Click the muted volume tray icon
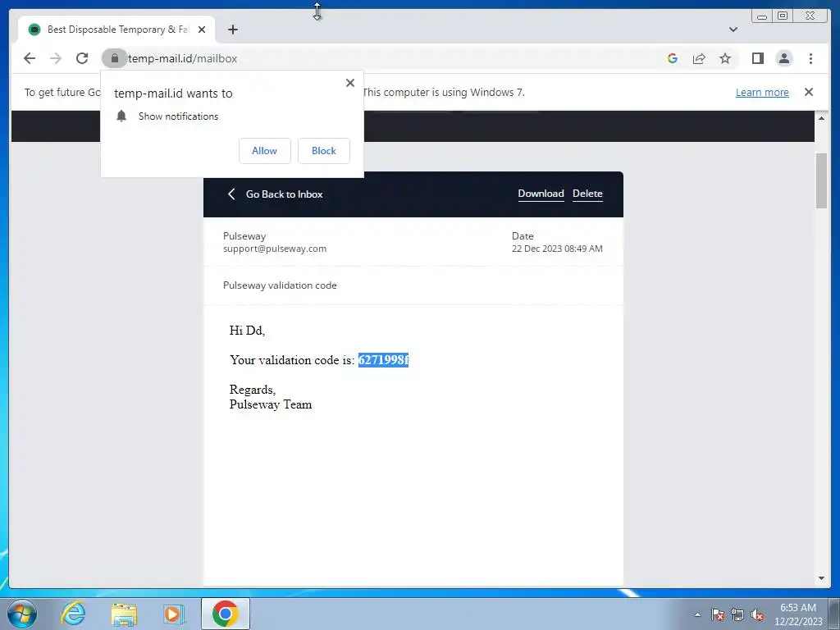This screenshot has width=840, height=630. click(x=757, y=614)
